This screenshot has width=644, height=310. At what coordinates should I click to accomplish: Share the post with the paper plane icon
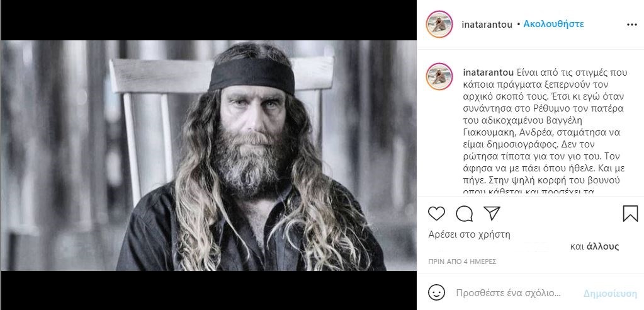pyautogui.click(x=492, y=214)
